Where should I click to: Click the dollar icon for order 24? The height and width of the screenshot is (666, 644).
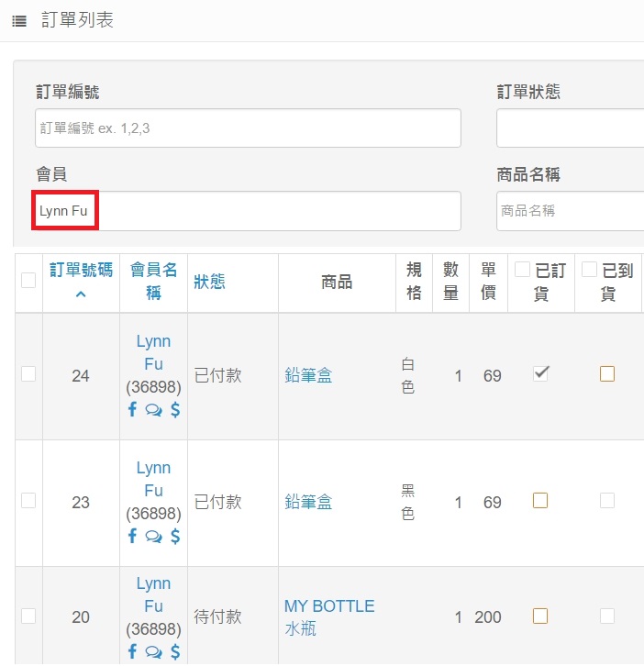click(175, 410)
